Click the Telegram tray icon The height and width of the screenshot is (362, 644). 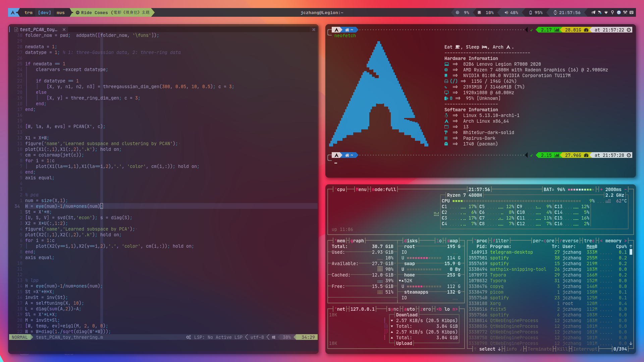click(593, 12)
